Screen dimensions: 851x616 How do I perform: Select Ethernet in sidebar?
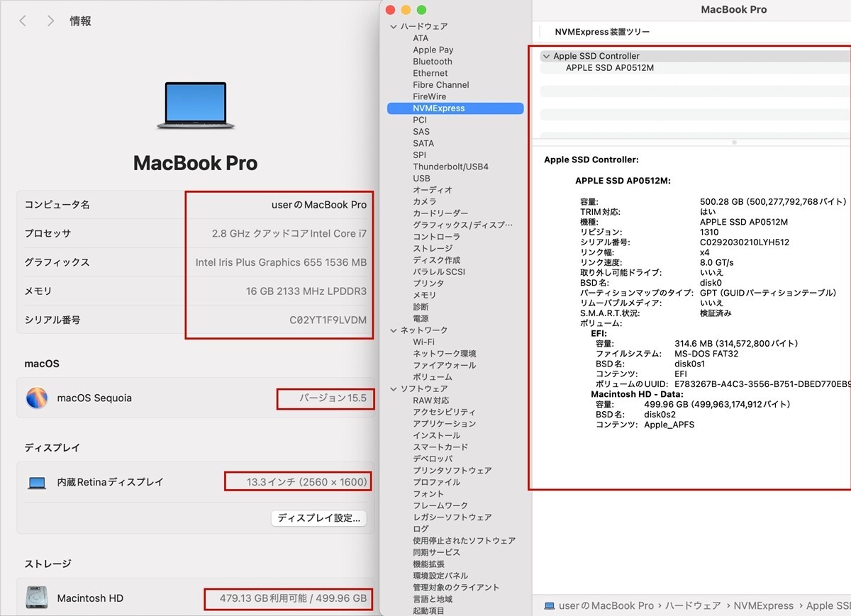point(430,73)
